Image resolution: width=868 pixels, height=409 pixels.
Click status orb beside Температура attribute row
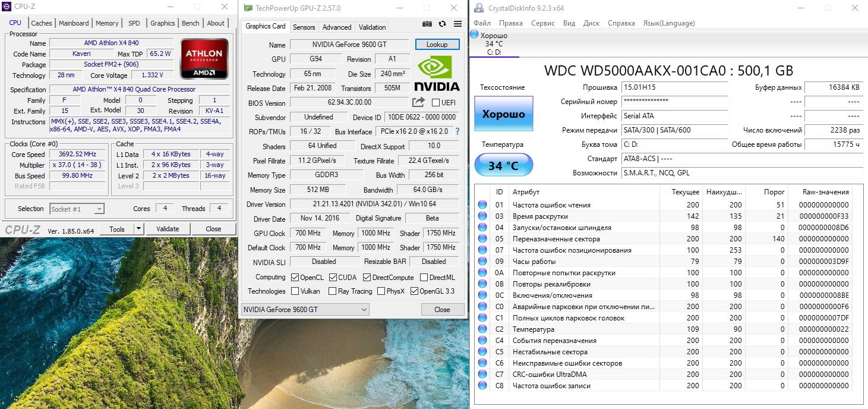click(x=482, y=329)
